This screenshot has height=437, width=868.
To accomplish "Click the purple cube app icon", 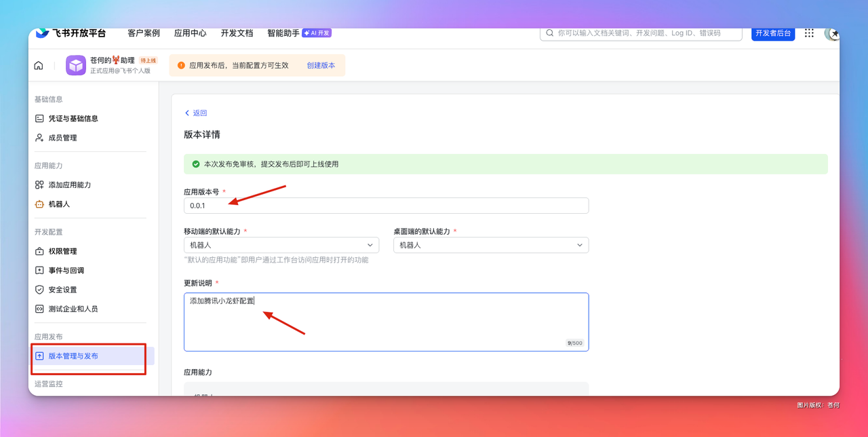I will point(76,65).
